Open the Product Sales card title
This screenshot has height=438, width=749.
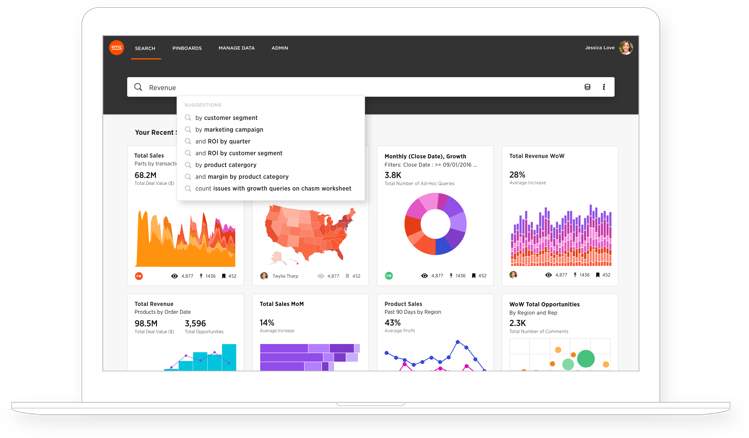pos(403,304)
